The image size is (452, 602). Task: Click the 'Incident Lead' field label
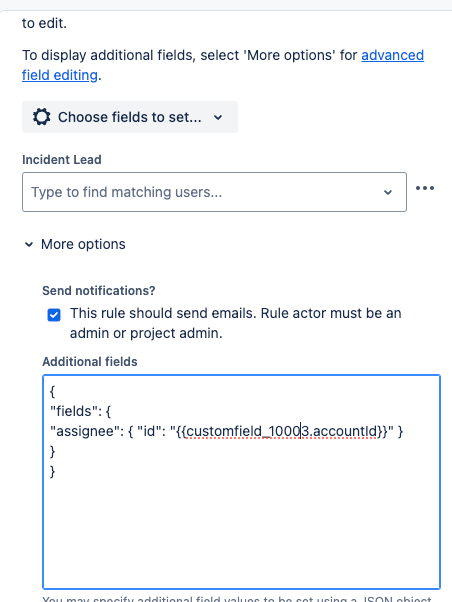(x=61, y=160)
